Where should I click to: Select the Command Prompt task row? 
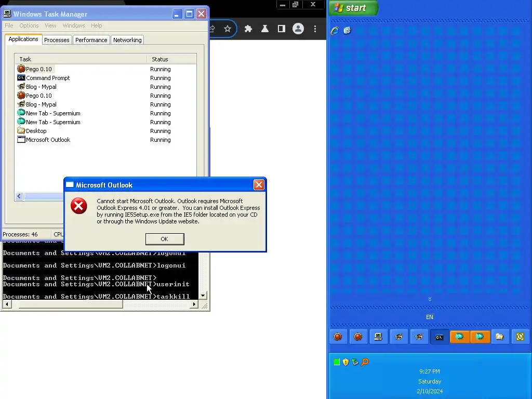[x=105, y=78]
